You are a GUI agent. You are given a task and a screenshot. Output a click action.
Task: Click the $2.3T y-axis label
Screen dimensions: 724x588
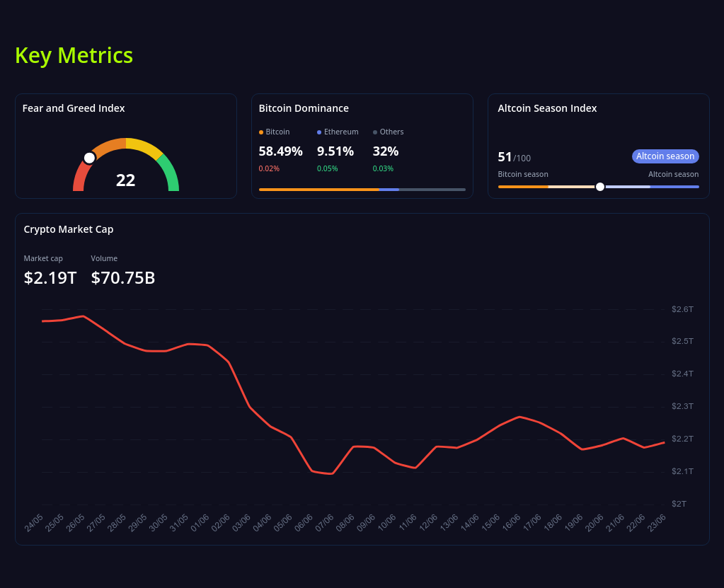coord(682,406)
